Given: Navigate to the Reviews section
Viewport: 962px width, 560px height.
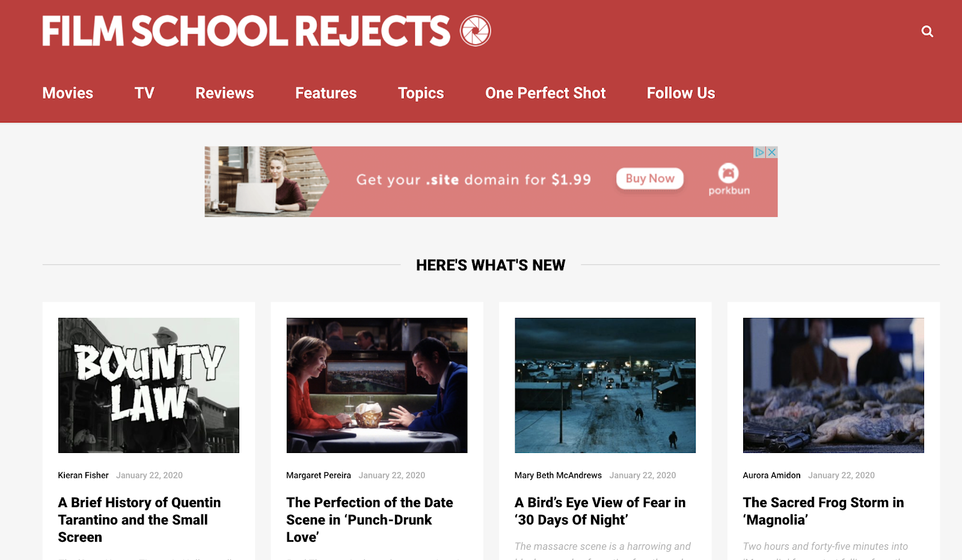Looking at the screenshot, I should tap(224, 93).
